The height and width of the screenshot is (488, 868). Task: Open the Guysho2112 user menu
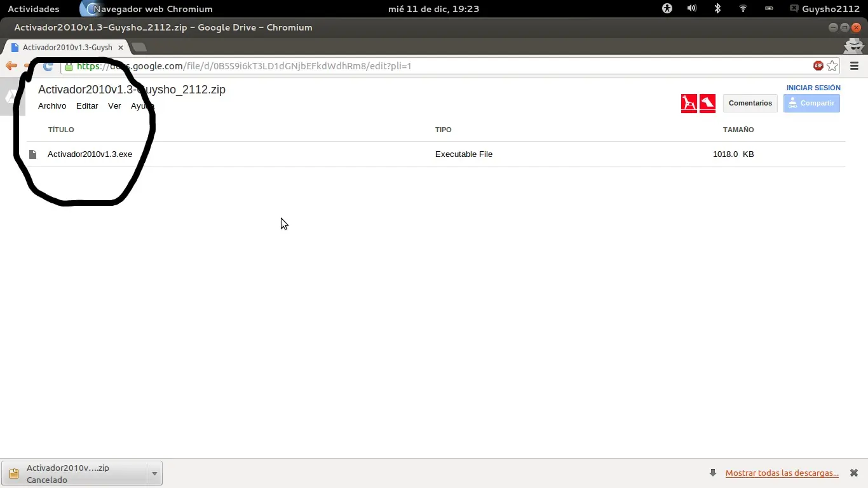click(x=824, y=9)
